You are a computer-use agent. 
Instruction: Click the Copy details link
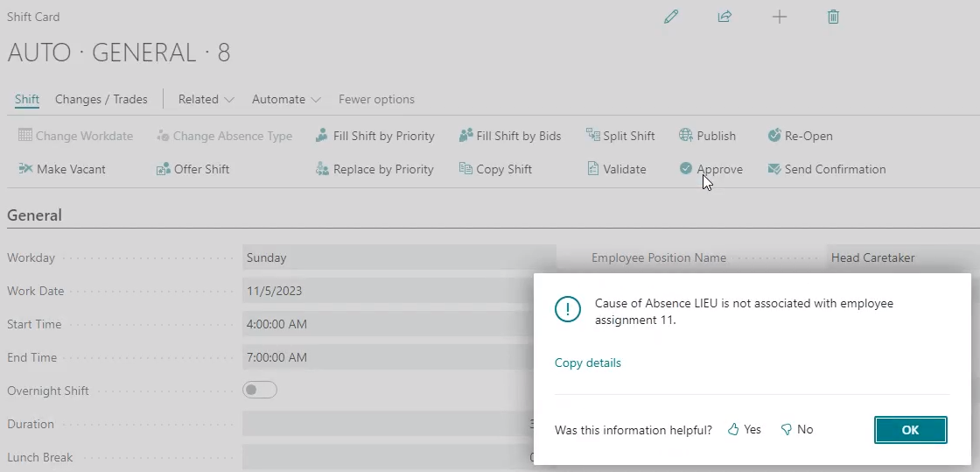[588, 363]
